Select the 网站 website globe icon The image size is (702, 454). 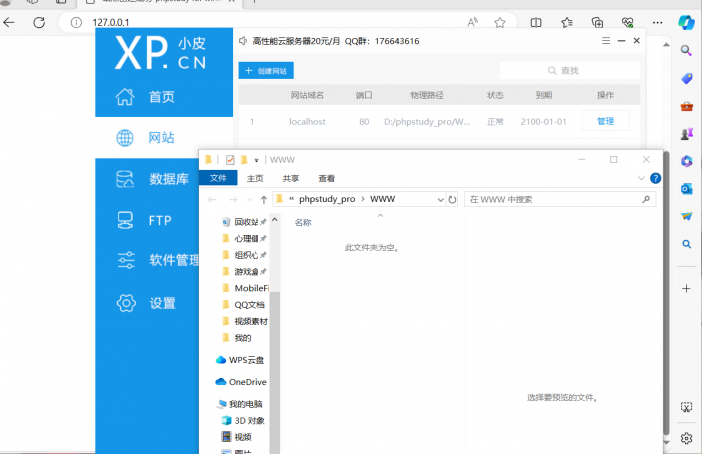click(x=125, y=138)
